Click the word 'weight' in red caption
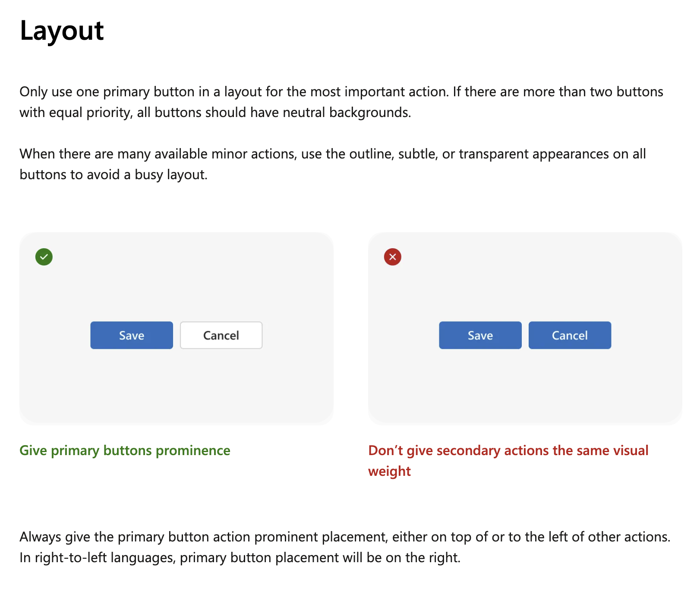This screenshot has width=700, height=595. pos(389,471)
